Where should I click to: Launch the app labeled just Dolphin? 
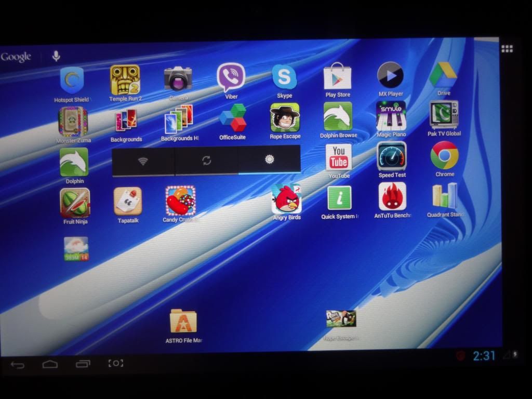(x=74, y=162)
